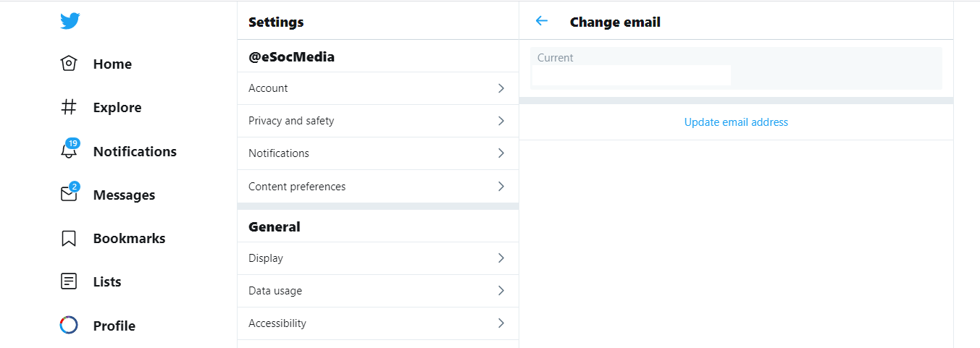Open the Home icon in sidebar
The image size is (980, 348).
69,64
